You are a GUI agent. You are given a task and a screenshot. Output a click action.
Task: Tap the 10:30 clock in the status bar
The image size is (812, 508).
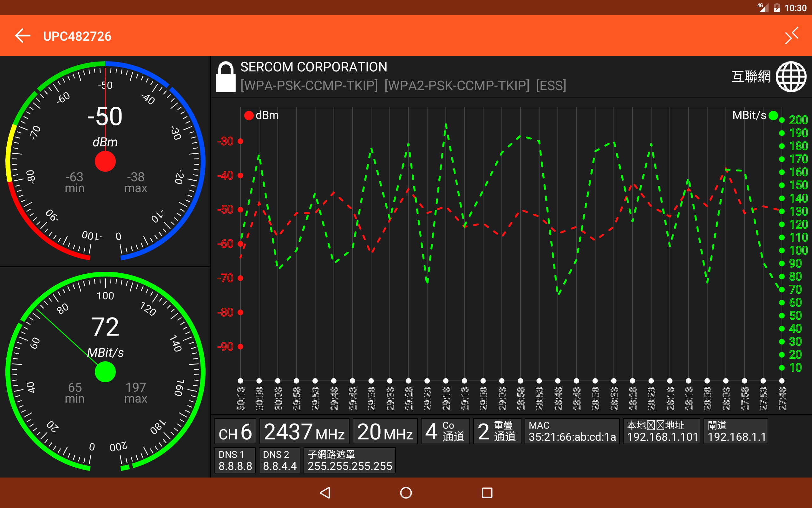tap(795, 8)
